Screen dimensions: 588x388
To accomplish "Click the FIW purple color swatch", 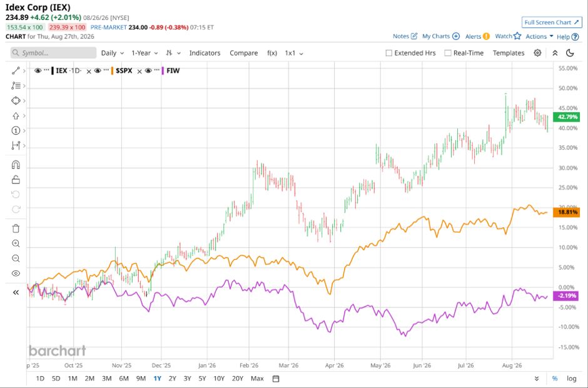I will 163,71.
